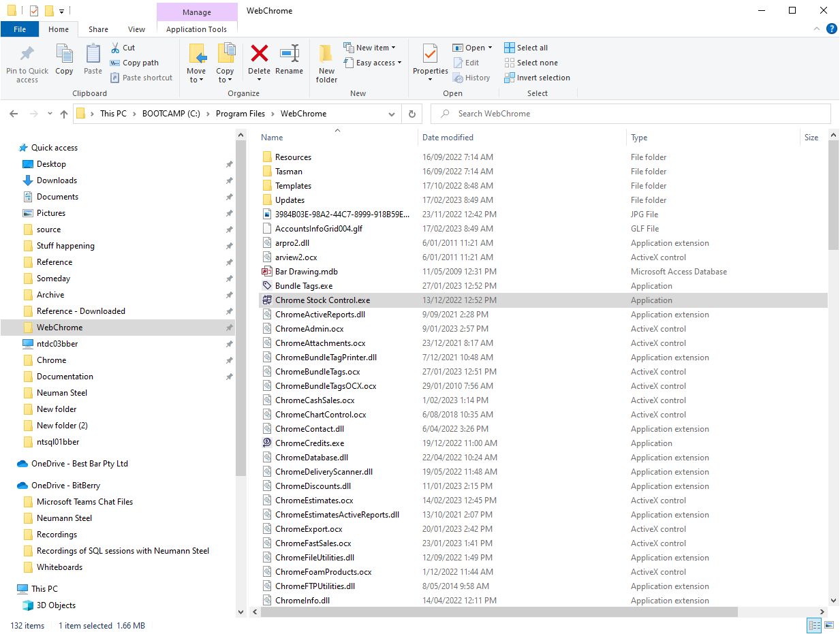Click the Manage contextual tab

click(x=197, y=11)
